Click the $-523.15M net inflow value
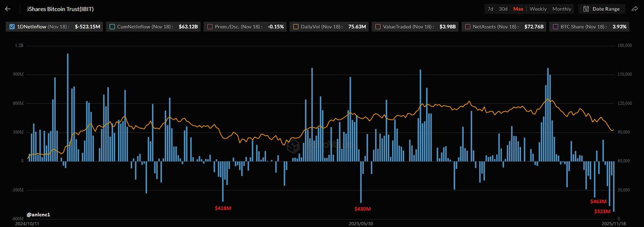The image size is (644, 227). 87,26
